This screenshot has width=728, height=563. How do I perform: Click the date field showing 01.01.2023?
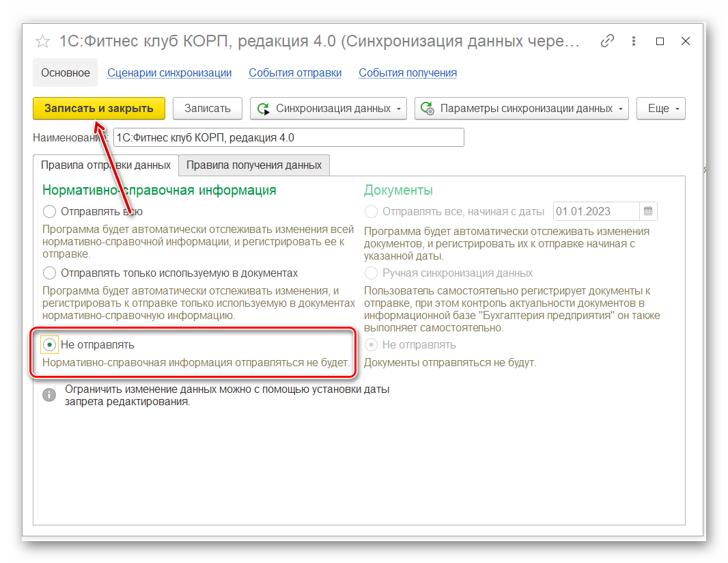tap(597, 211)
